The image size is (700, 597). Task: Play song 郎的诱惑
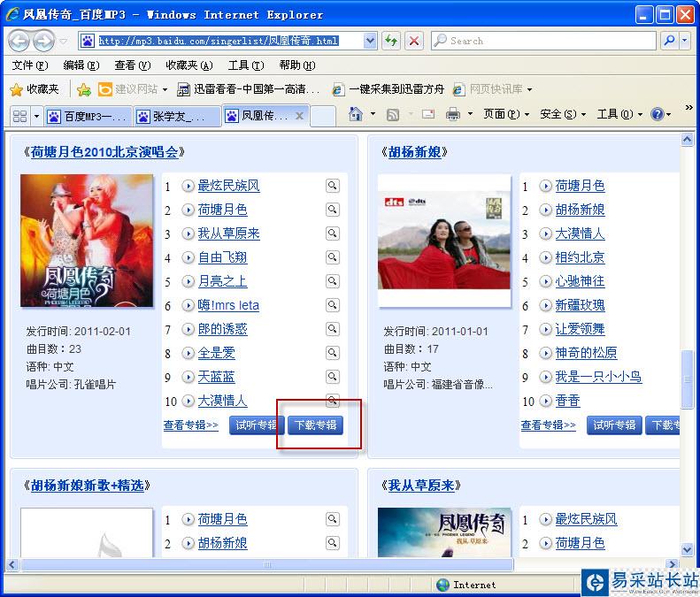tap(188, 329)
